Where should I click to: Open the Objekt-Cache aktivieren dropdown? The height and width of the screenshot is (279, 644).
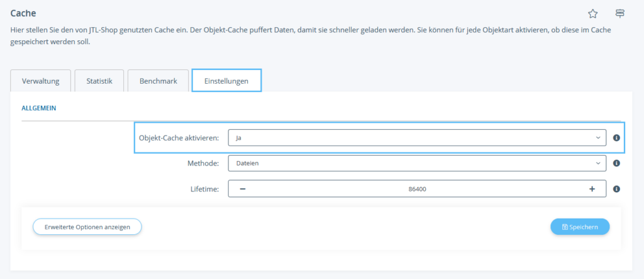coord(417,138)
